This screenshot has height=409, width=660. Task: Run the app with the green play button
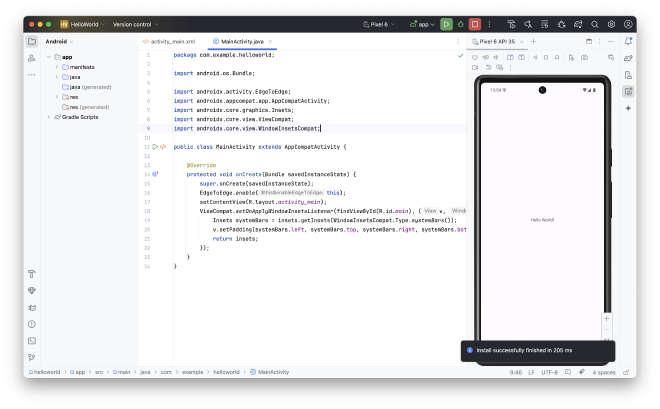[x=446, y=24]
